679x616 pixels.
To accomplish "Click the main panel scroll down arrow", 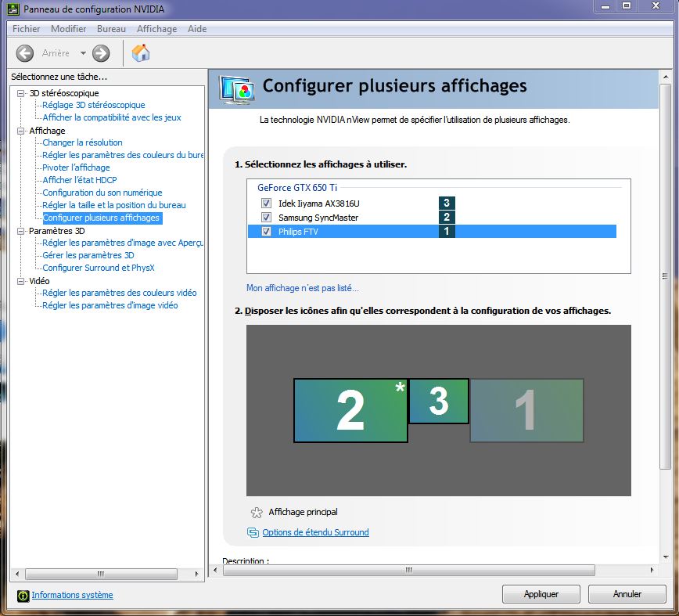I will coord(665,557).
